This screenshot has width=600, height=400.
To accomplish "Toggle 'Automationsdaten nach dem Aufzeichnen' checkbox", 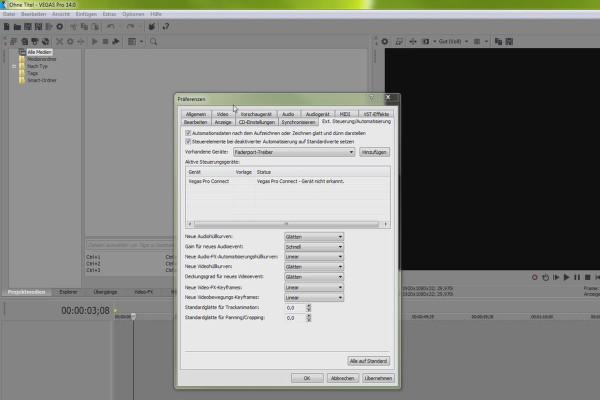I will tap(188, 133).
